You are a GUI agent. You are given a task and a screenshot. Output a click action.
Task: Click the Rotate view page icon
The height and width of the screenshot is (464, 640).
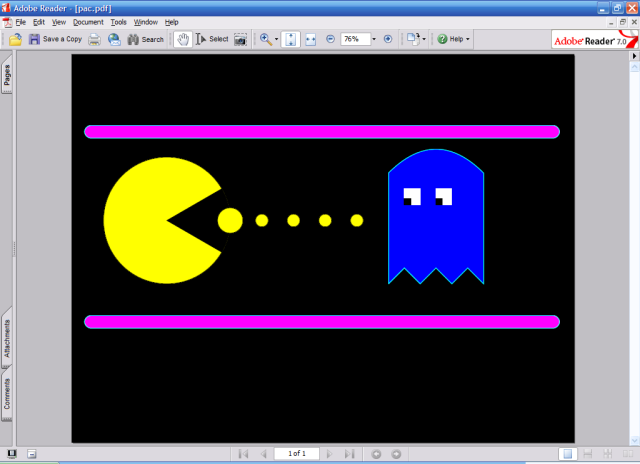pos(413,39)
